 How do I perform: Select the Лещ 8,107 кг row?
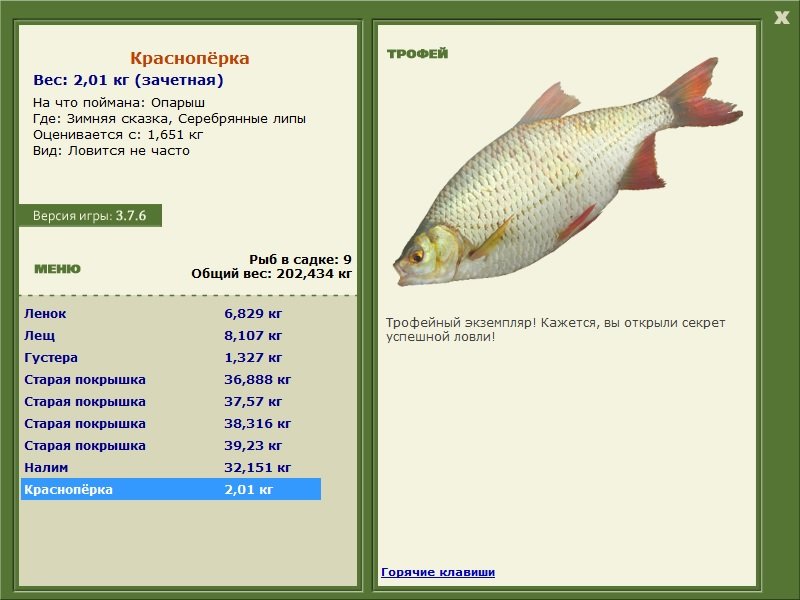pyautogui.click(x=170, y=335)
